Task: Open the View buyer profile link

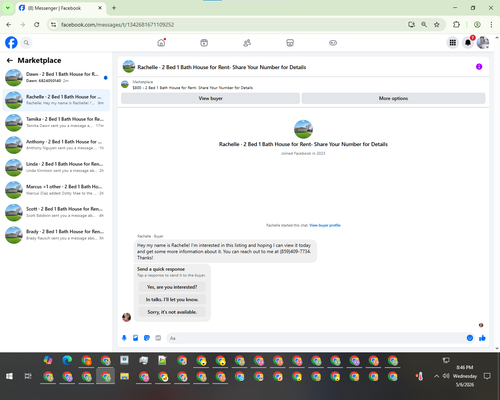Action: coord(325,225)
